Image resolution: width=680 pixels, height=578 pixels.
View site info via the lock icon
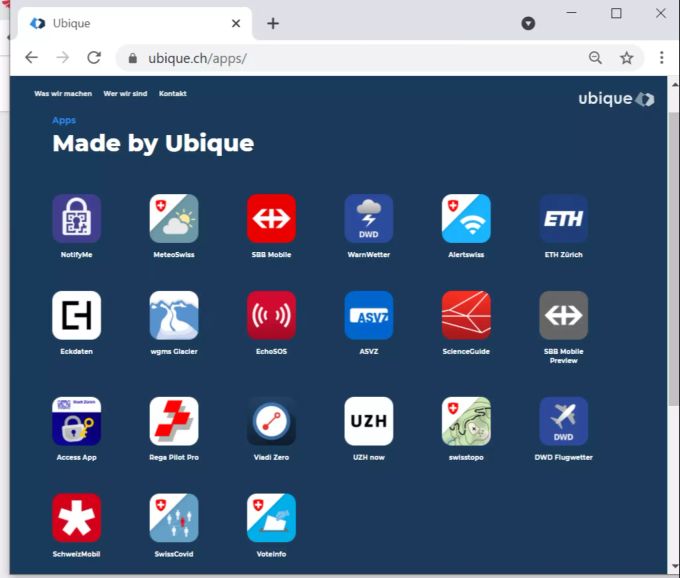click(133, 58)
